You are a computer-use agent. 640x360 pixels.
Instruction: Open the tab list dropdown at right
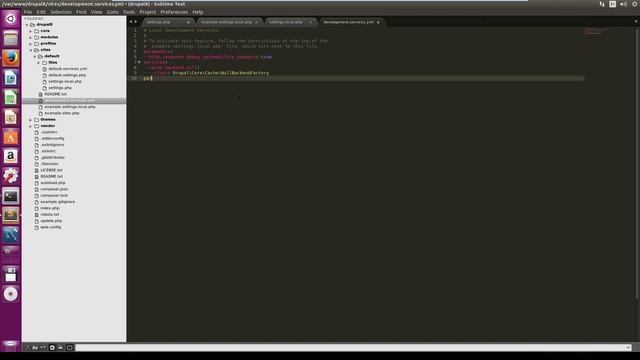(636, 22)
